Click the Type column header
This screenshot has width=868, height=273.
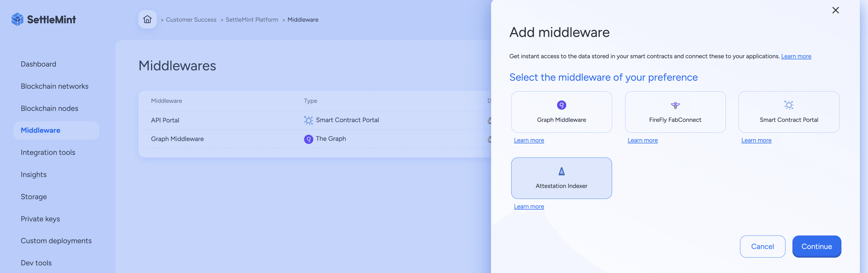[x=310, y=101]
